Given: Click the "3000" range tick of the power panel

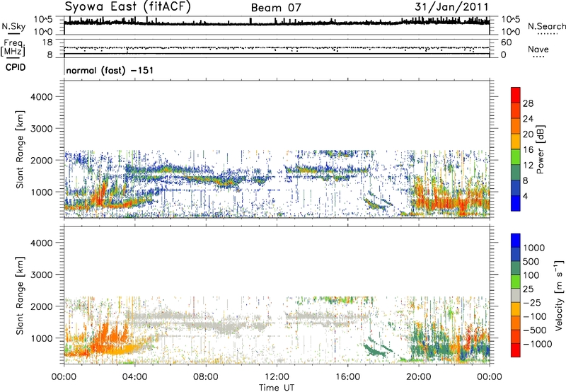Looking at the screenshot, I should (41, 129).
